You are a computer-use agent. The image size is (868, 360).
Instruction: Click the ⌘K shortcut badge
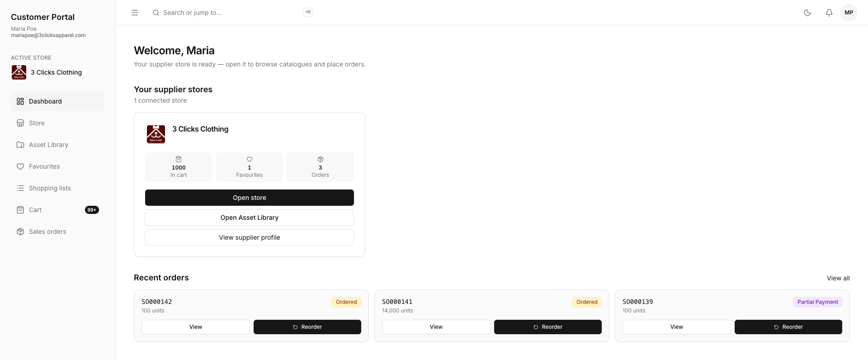click(x=308, y=12)
